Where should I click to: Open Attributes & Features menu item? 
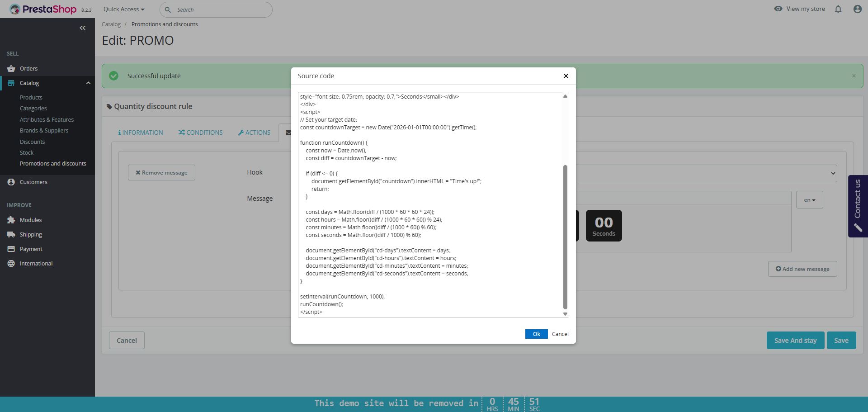(47, 120)
